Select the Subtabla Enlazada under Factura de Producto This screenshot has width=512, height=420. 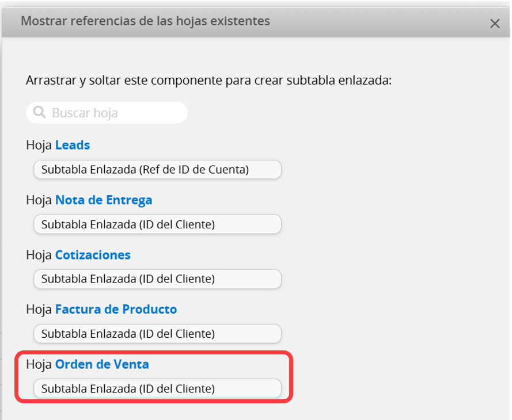coord(157,334)
